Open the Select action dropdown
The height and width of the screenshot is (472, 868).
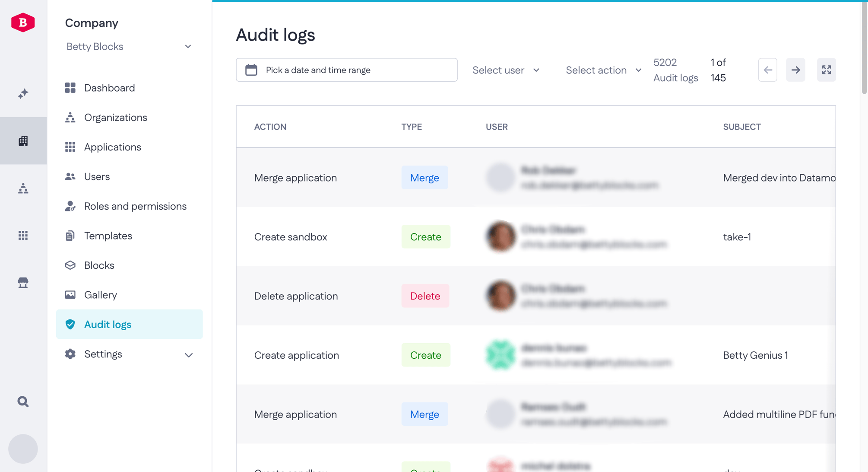click(603, 70)
